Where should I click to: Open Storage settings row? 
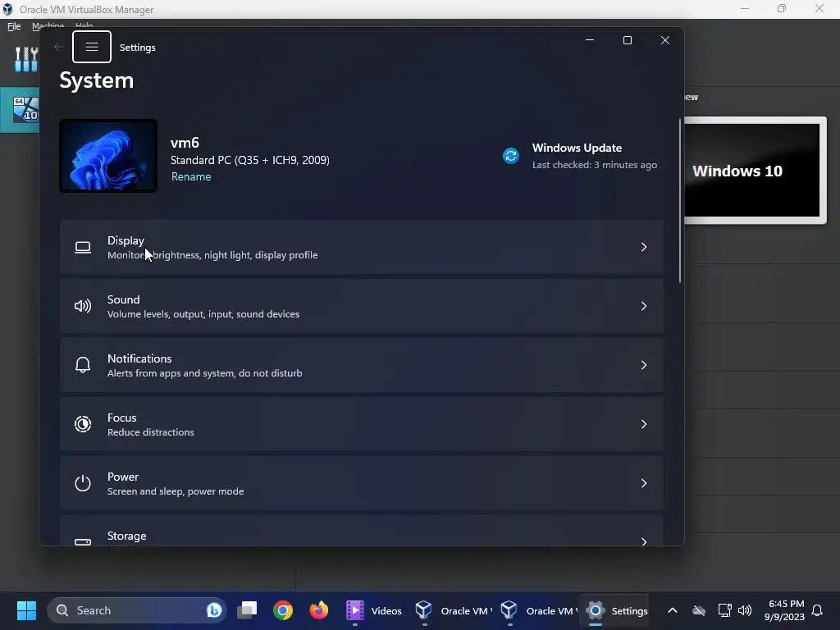click(362, 531)
